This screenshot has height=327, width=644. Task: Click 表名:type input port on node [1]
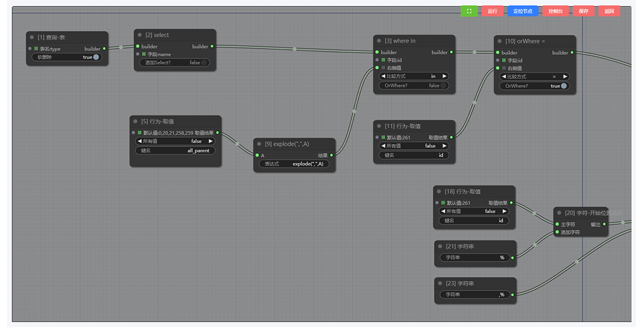(30, 48)
